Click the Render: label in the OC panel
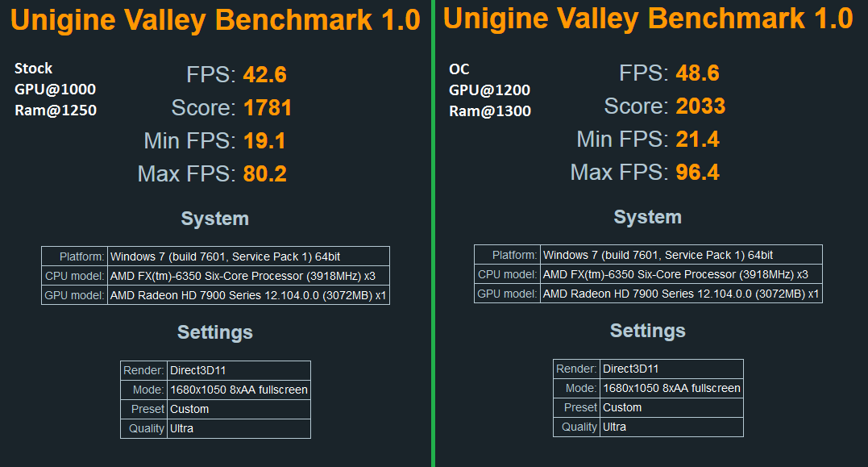The image size is (868, 467). pos(576,369)
